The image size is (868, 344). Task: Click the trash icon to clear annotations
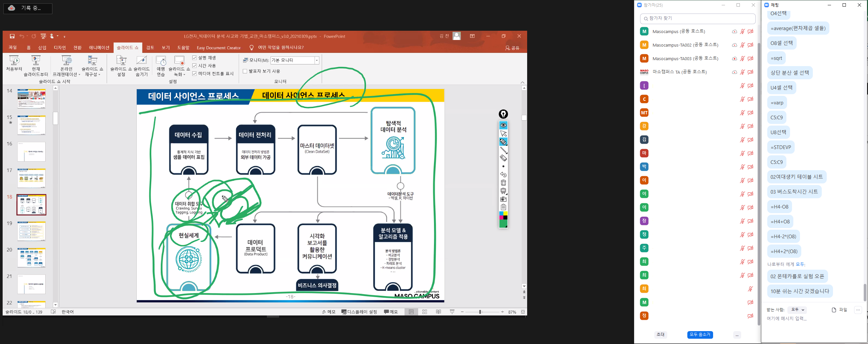coord(503,183)
